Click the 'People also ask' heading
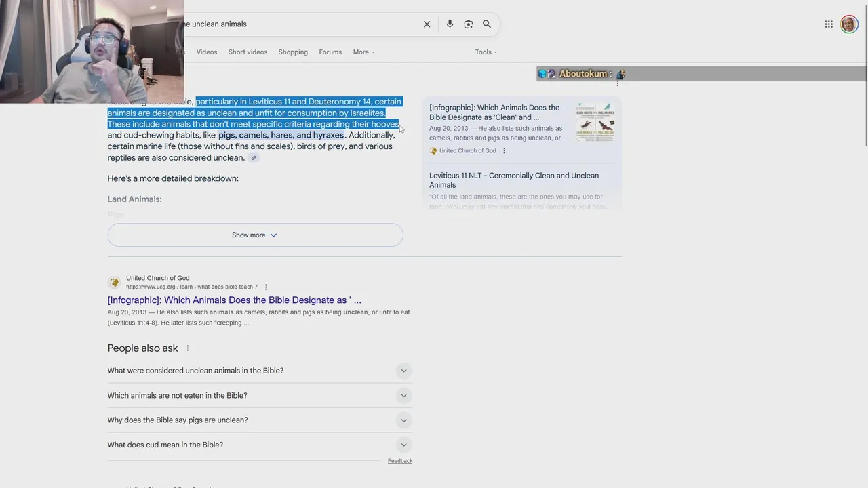 click(x=142, y=348)
